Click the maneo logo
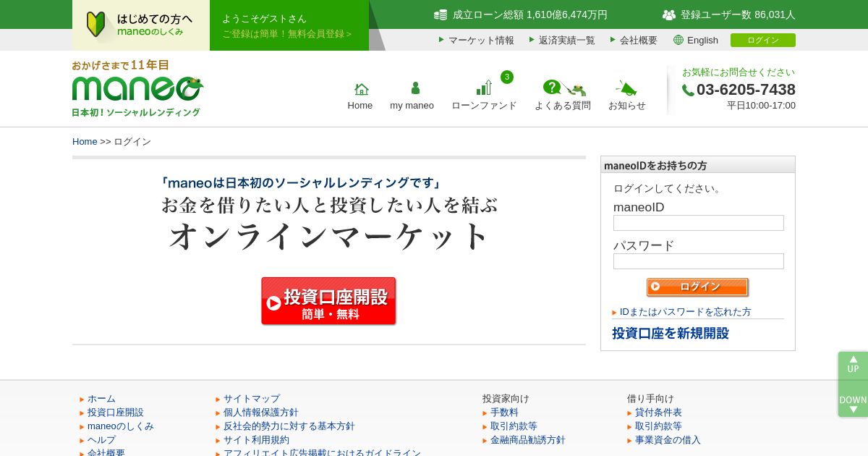Viewport: 868px width, 456px height. [x=137, y=88]
